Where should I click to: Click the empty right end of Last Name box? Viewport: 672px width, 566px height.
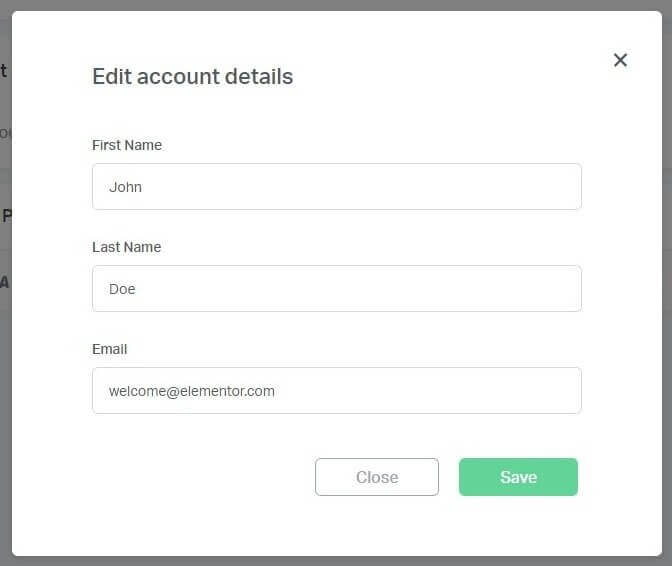pos(540,289)
